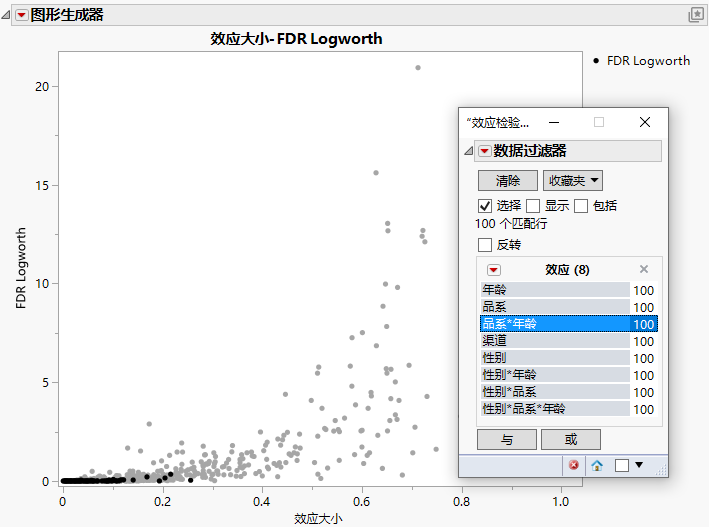Viewport: 709px width, 527px height.
Task: Click the y-axis label FDR Logworth
Action: pyautogui.click(x=20, y=268)
